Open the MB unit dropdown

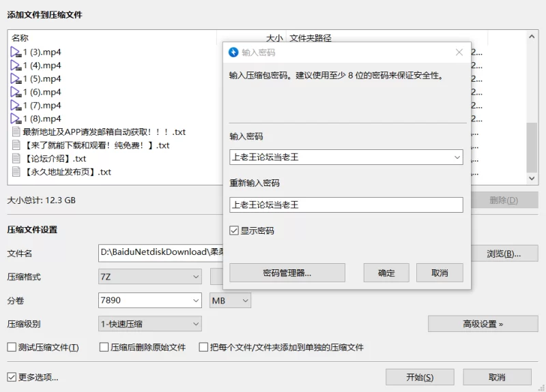230,301
